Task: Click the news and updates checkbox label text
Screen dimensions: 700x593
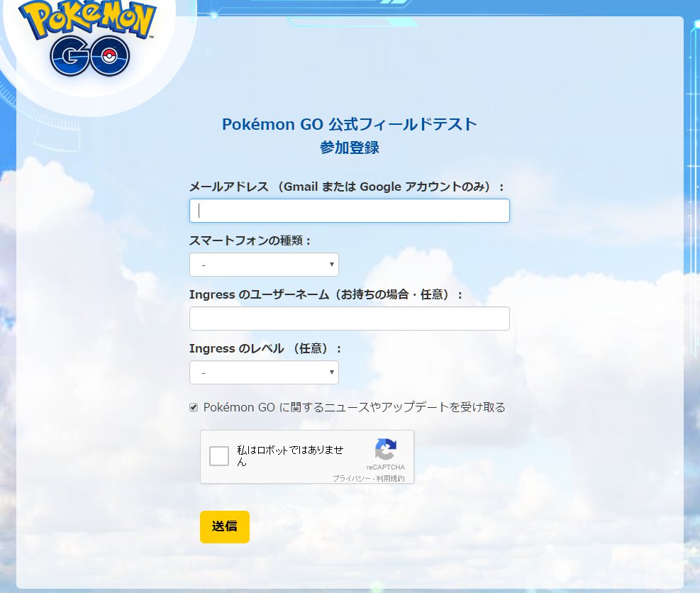Action: tap(354, 407)
